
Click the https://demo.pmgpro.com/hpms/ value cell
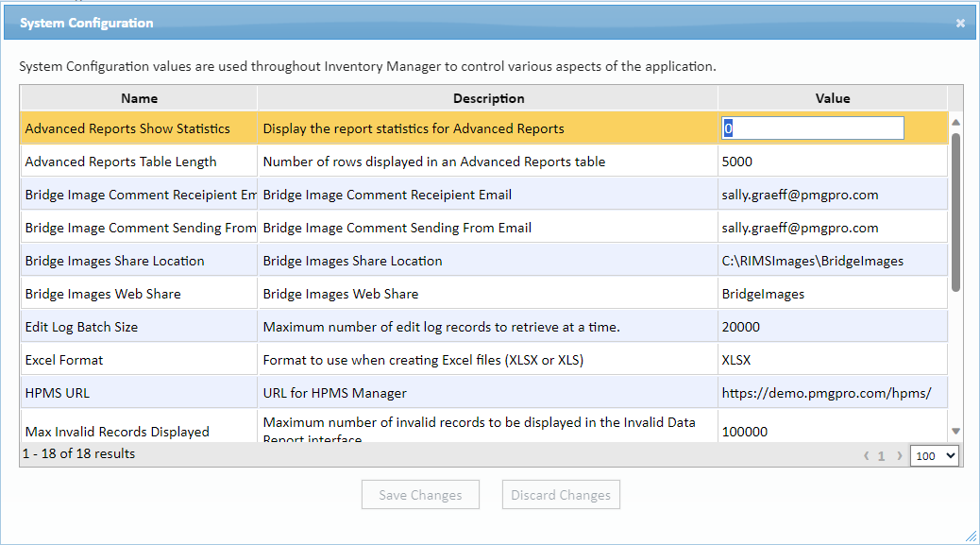(x=833, y=393)
